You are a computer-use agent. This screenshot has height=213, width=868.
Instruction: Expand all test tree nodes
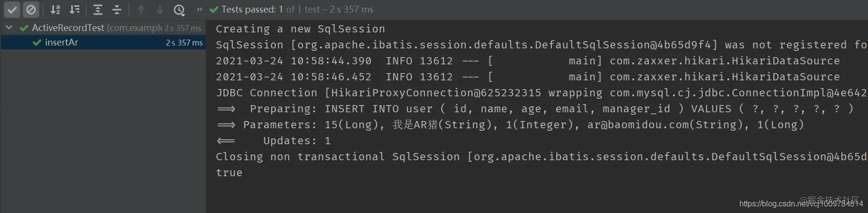click(x=98, y=10)
